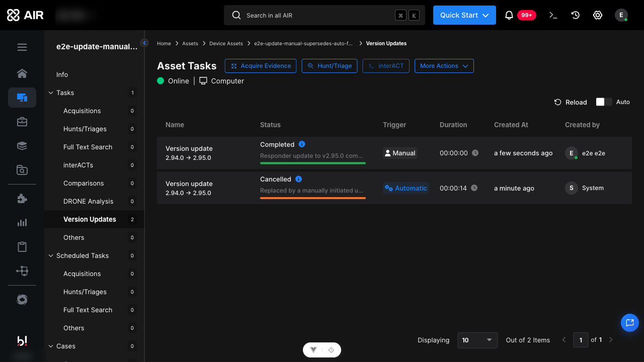This screenshot has height=362, width=644.
Task: Click the Manual trigger tag
Action: [x=400, y=153]
